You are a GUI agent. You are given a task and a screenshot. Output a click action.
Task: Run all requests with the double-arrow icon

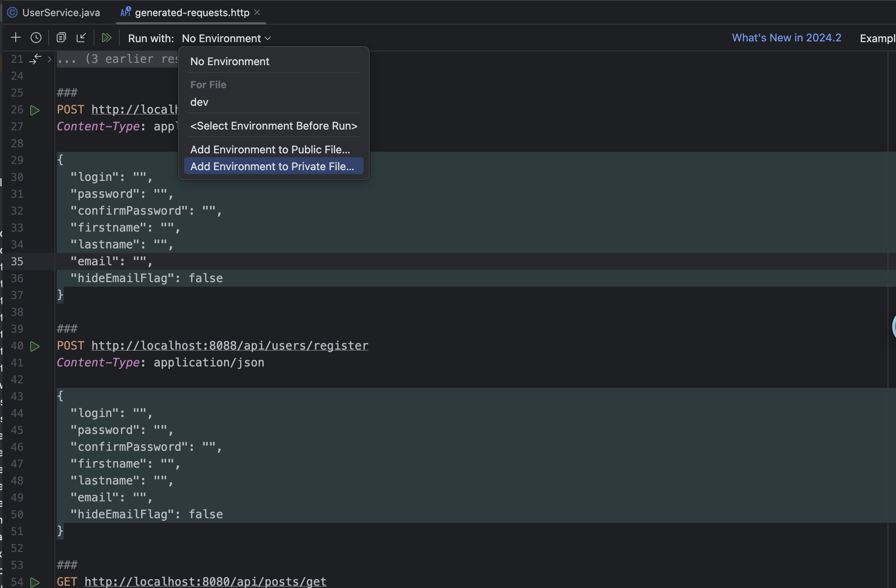click(107, 37)
